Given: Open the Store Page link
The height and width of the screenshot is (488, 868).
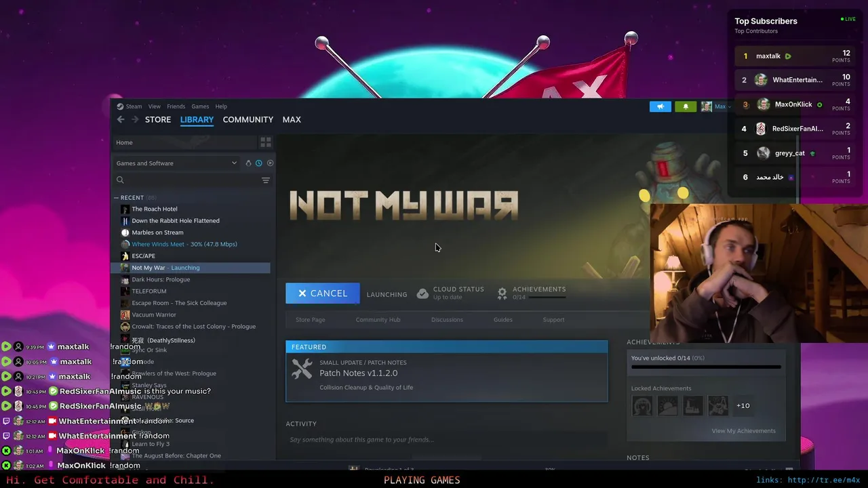Looking at the screenshot, I should click(310, 320).
